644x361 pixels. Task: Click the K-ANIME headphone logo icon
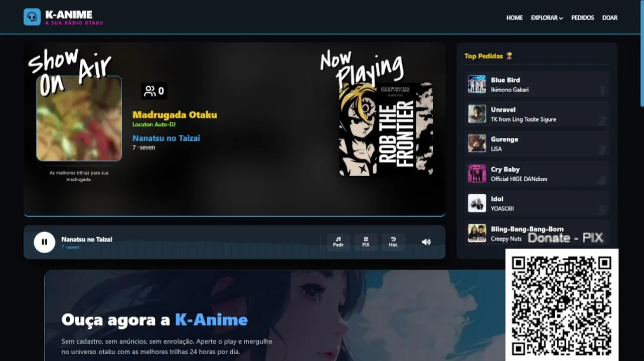[x=32, y=17]
